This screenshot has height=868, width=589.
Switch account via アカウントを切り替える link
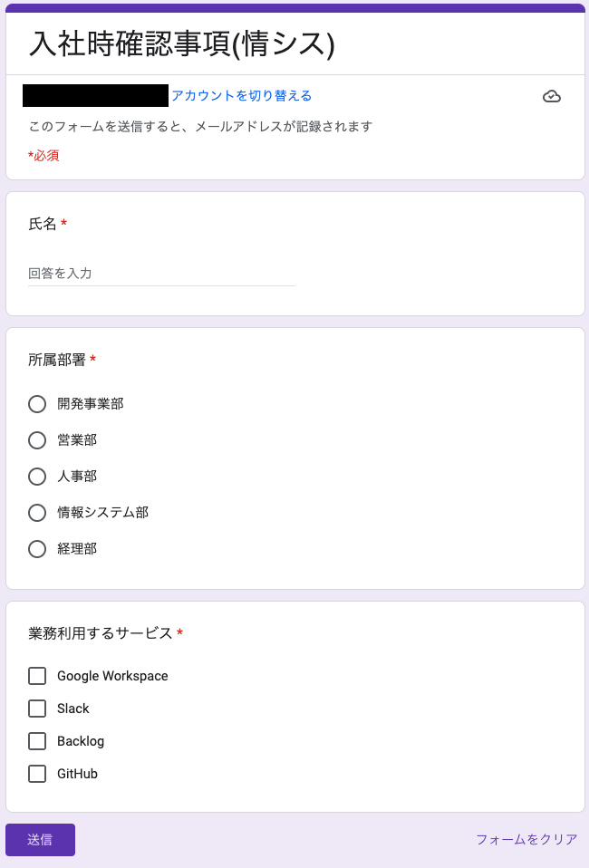pos(242,96)
